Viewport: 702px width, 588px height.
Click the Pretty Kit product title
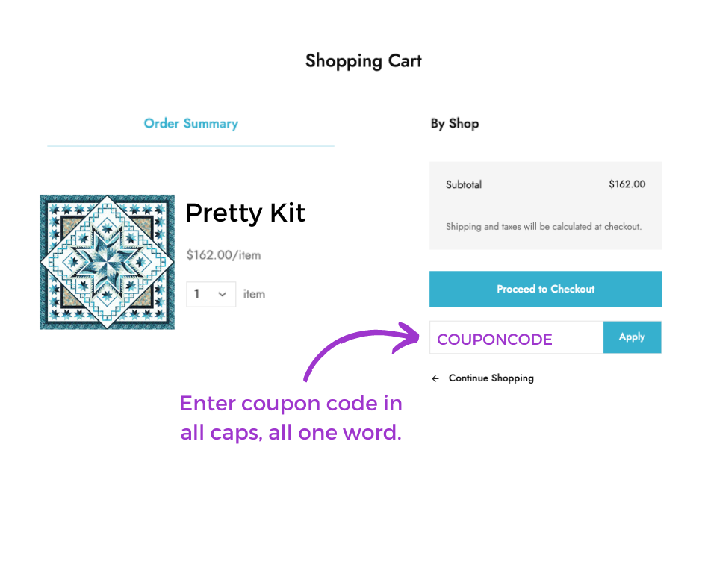coord(246,213)
